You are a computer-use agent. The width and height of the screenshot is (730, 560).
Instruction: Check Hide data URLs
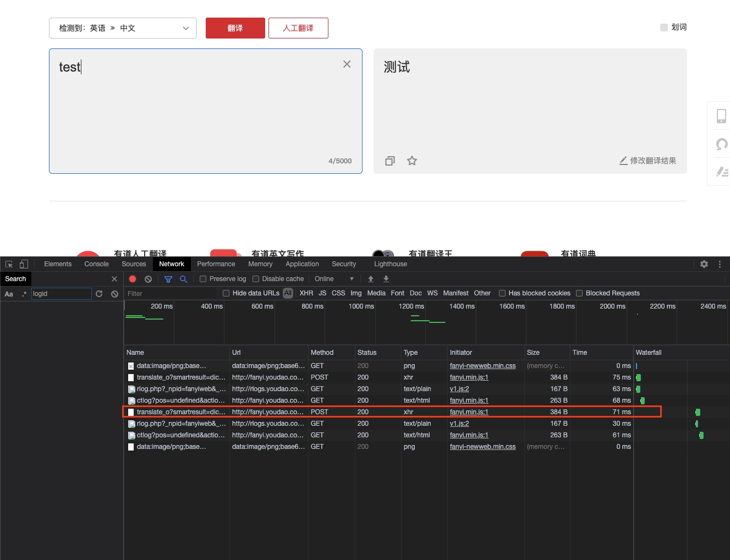tap(226, 293)
